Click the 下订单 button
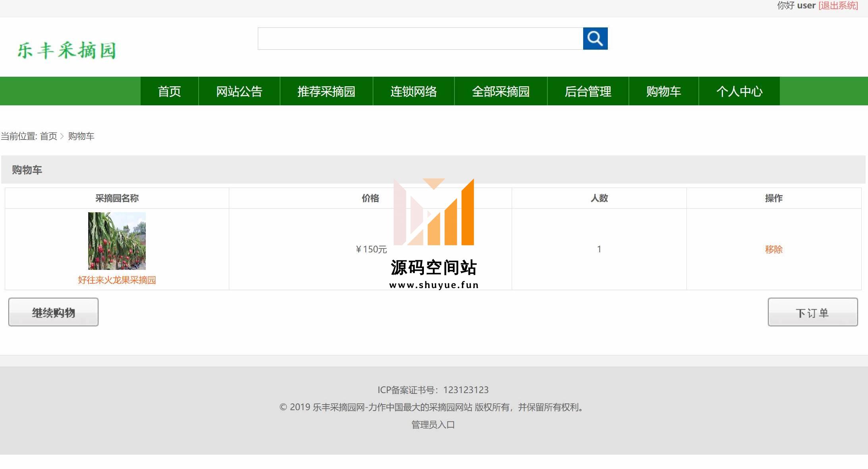 point(813,312)
